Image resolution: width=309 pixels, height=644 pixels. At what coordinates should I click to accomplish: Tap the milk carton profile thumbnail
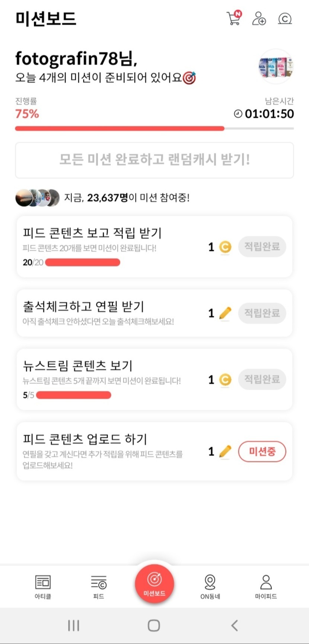coord(276,67)
